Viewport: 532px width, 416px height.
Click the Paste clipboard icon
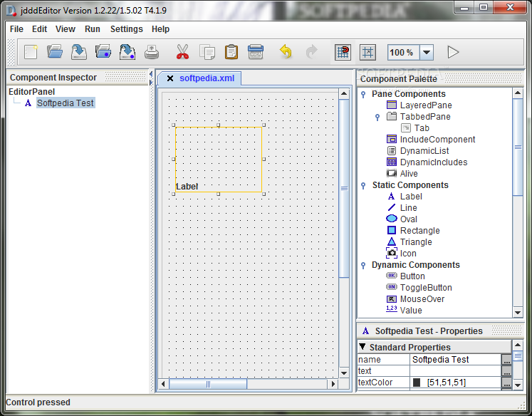point(231,52)
